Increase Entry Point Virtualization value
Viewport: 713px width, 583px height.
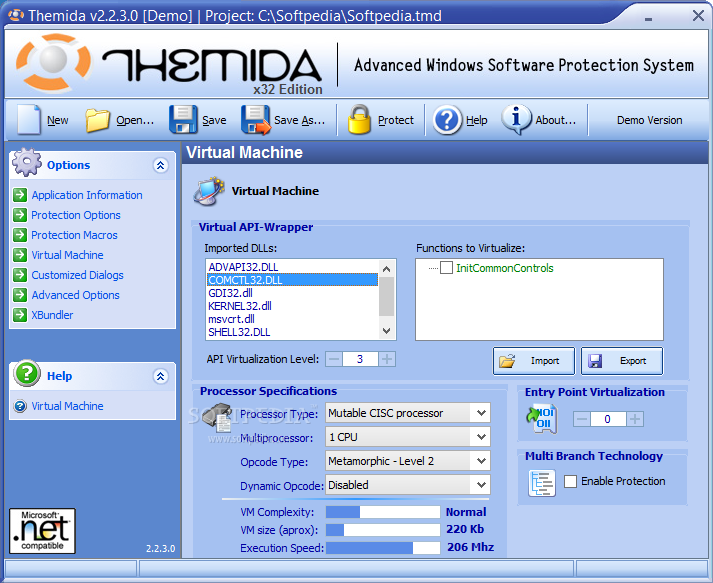pos(635,419)
